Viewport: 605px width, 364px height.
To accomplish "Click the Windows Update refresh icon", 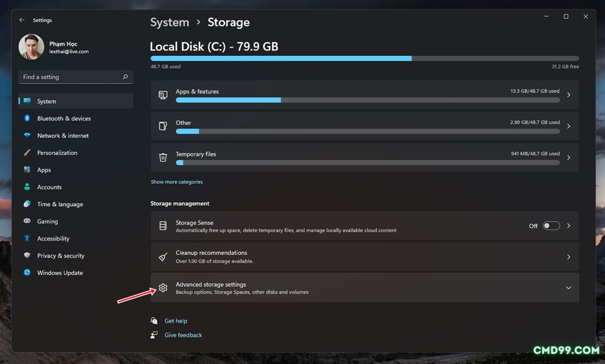I will 27,273.
